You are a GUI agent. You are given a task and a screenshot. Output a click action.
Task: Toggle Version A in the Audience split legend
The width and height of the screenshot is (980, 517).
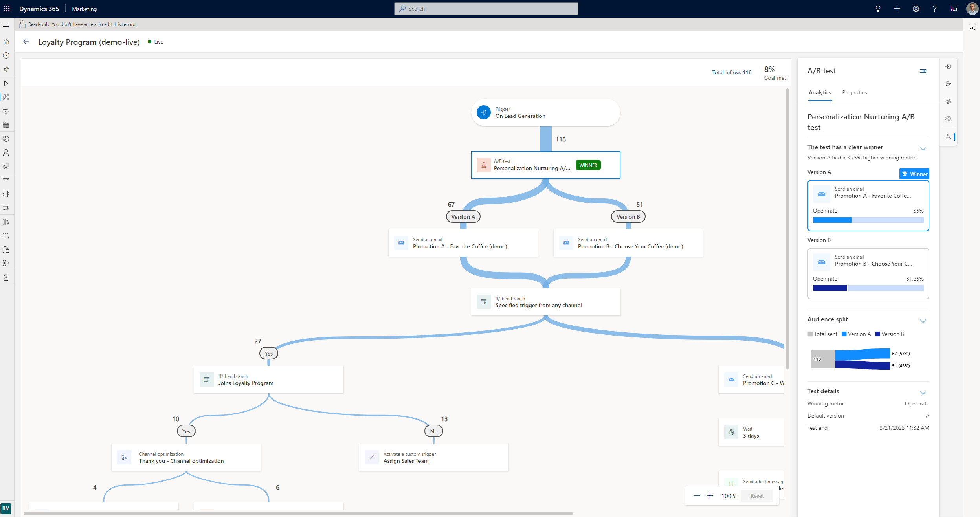click(x=857, y=334)
